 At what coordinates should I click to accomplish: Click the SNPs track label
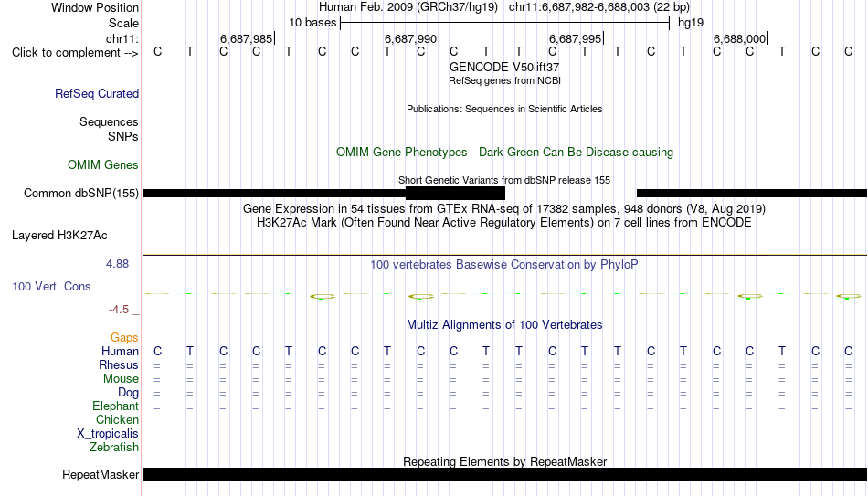point(123,136)
